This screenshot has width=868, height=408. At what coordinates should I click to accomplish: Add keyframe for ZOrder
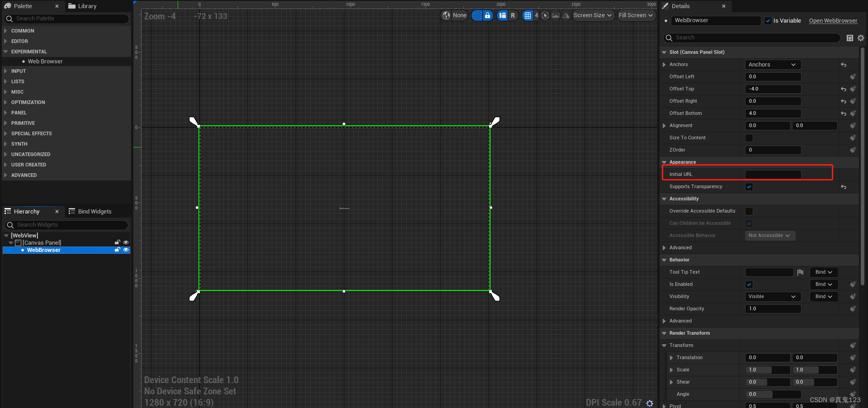[x=853, y=150]
